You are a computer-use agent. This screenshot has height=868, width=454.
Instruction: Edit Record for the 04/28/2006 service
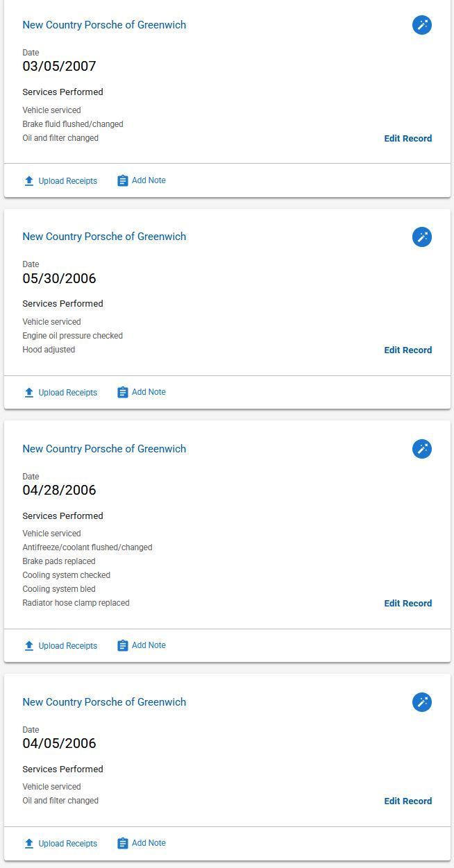pyautogui.click(x=407, y=604)
